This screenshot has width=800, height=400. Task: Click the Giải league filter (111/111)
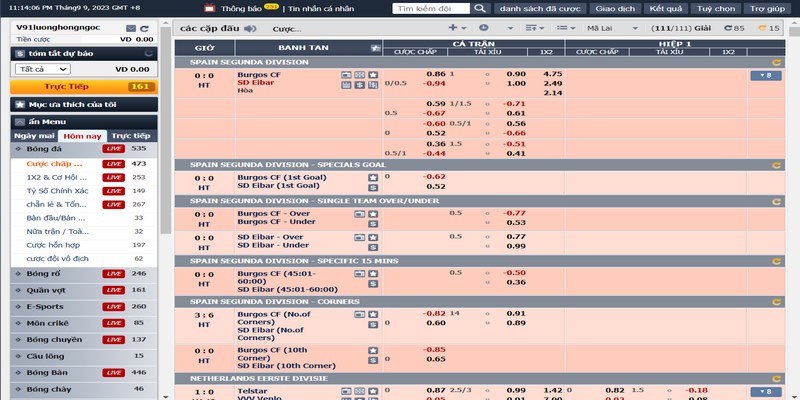pyautogui.click(x=681, y=29)
